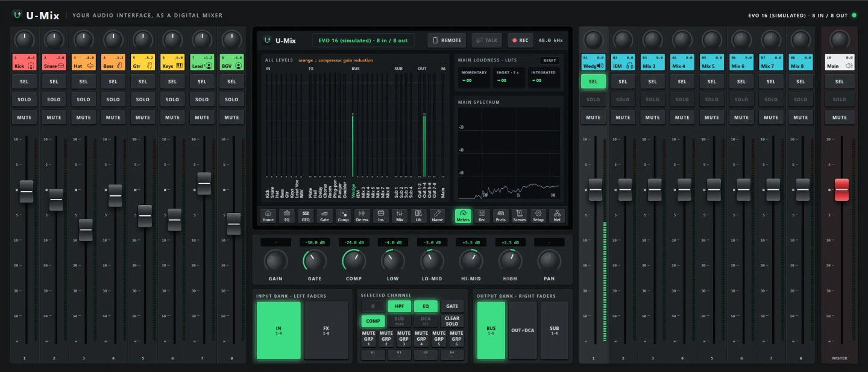Click the PAN knob
This screenshot has width=868, height=372.
(549, 260)
